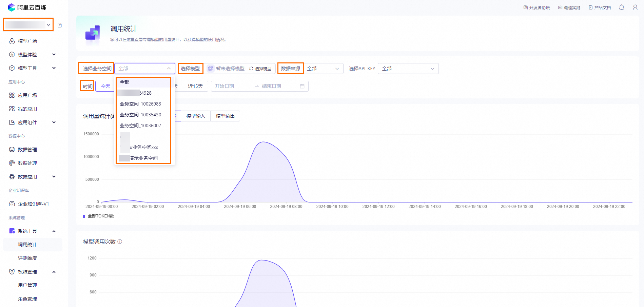Expand the 应用组件 menu chevron

click(54, 122)
